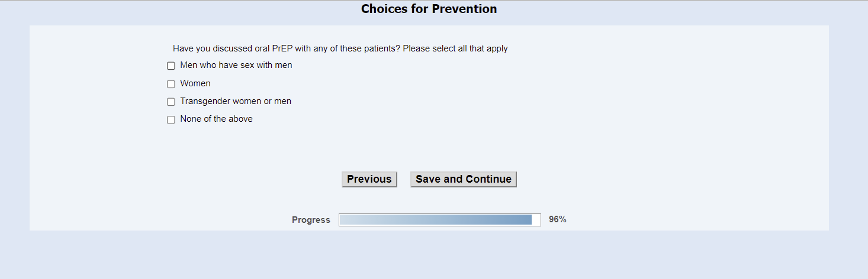Click the white unfilled tip of the progress bar
The height and width of the screenshot is (279, 868).
pyautogui.click(x=536, y=220)
